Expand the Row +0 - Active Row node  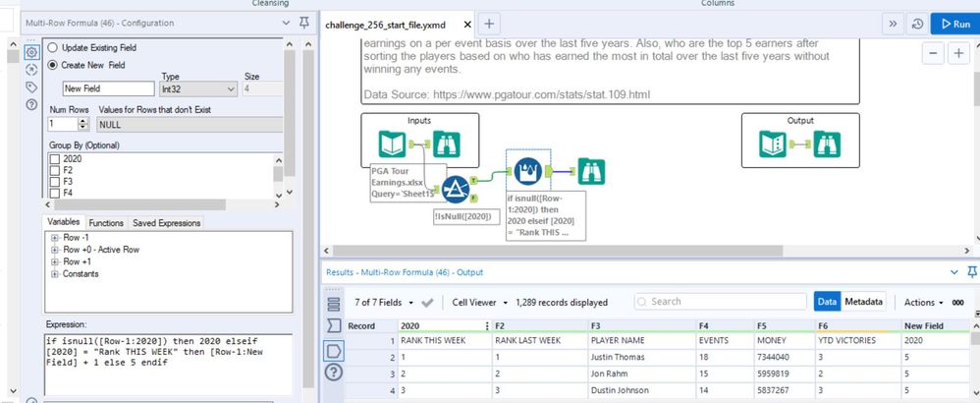55,250
